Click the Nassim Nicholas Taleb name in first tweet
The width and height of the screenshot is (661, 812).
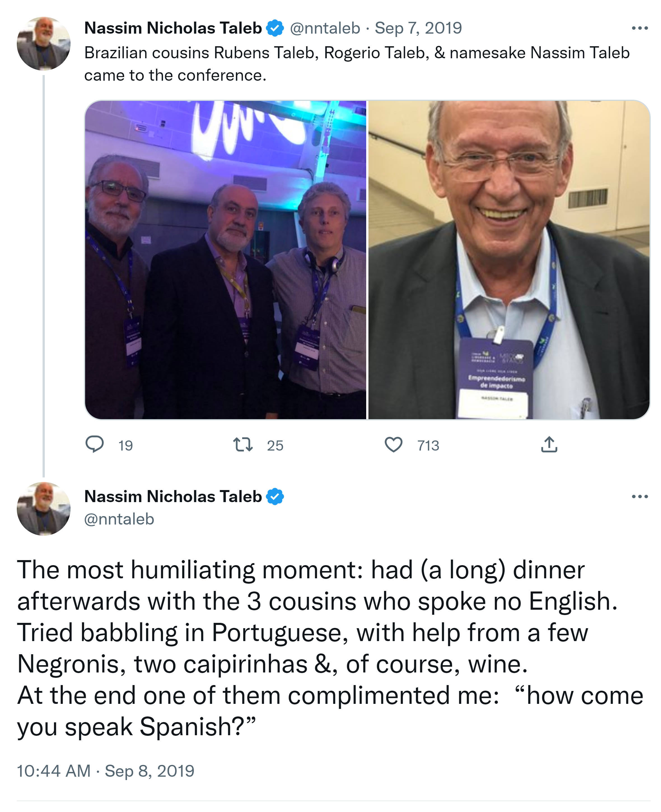point(173,28)
